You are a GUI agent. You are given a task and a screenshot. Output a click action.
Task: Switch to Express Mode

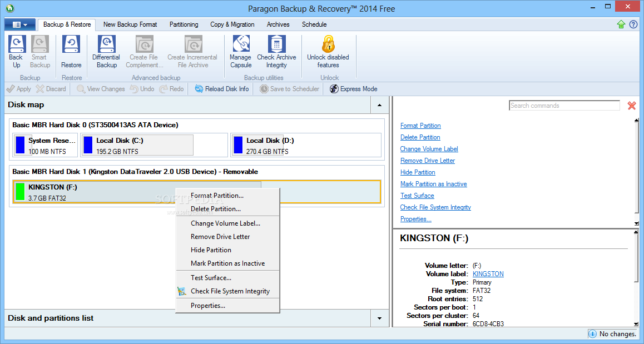pyautogui.click(x=354, y=89)
